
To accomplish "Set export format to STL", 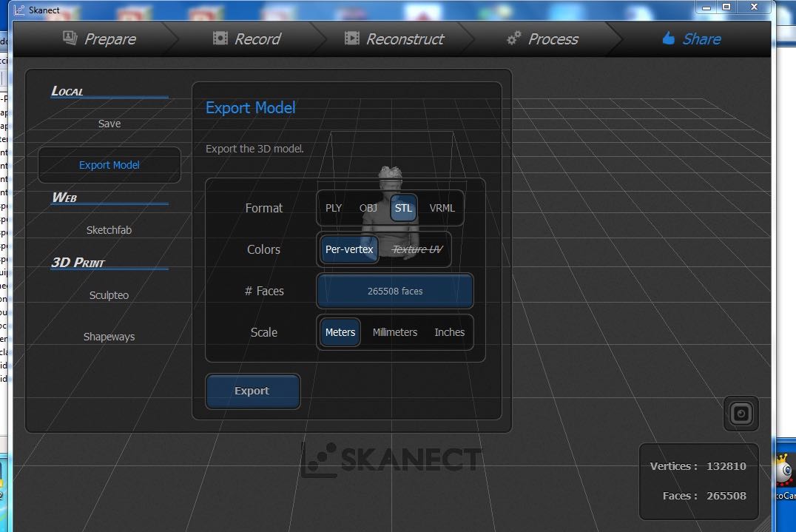I will 404,208.
